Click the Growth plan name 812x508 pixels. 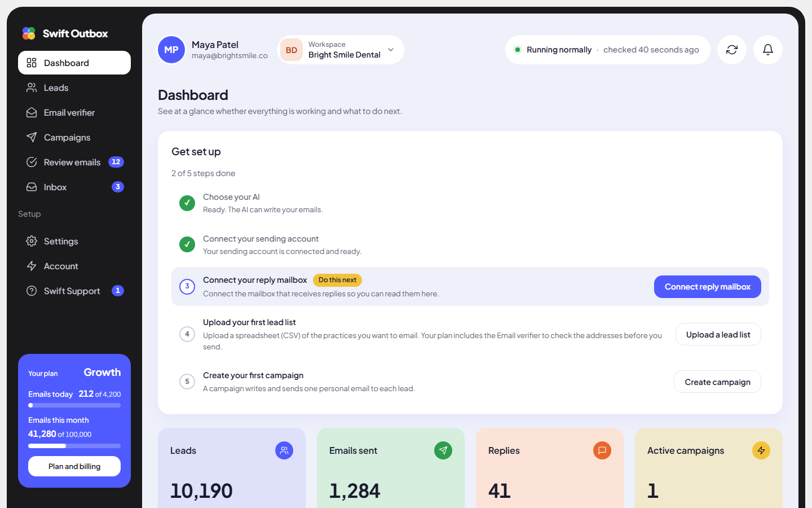point(102,373)
